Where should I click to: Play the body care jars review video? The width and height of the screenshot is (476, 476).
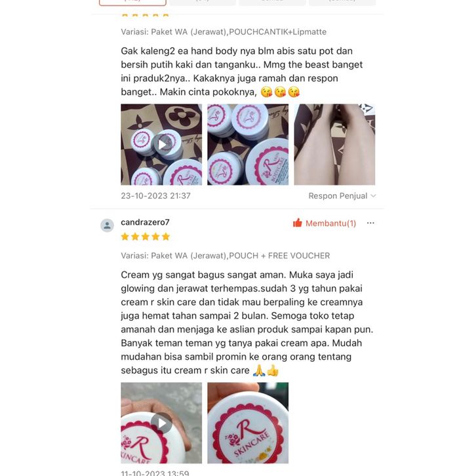(x=161, y=144)
